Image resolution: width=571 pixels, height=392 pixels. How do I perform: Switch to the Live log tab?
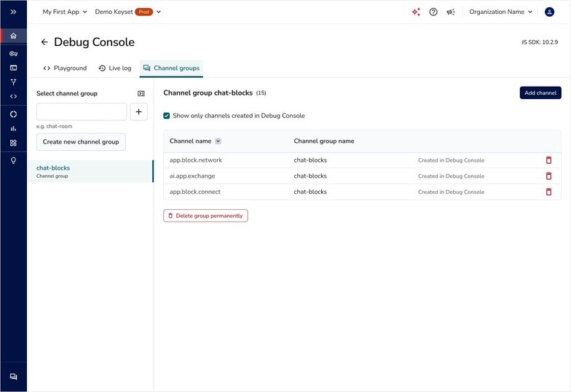click(x=115, y=68)
